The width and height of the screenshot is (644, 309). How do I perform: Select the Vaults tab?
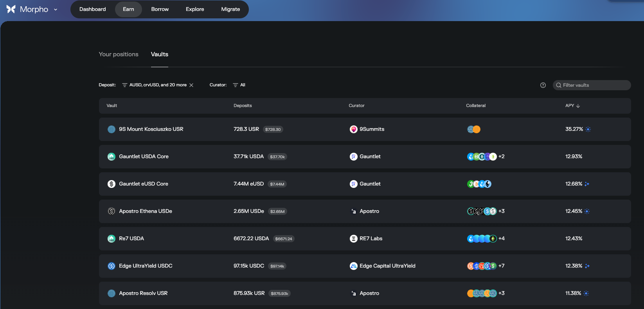(x=160, y=54)
